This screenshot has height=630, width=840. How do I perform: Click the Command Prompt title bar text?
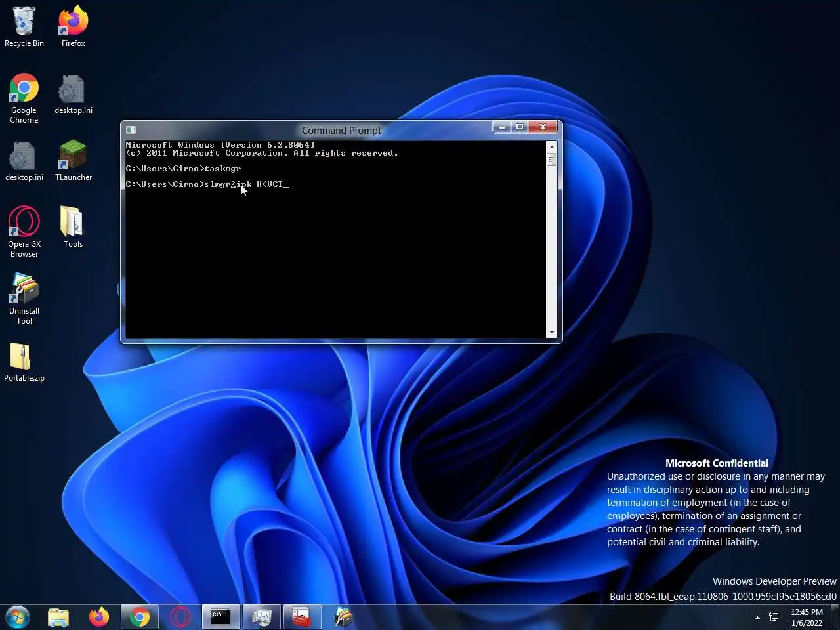(x=341, y=130)
